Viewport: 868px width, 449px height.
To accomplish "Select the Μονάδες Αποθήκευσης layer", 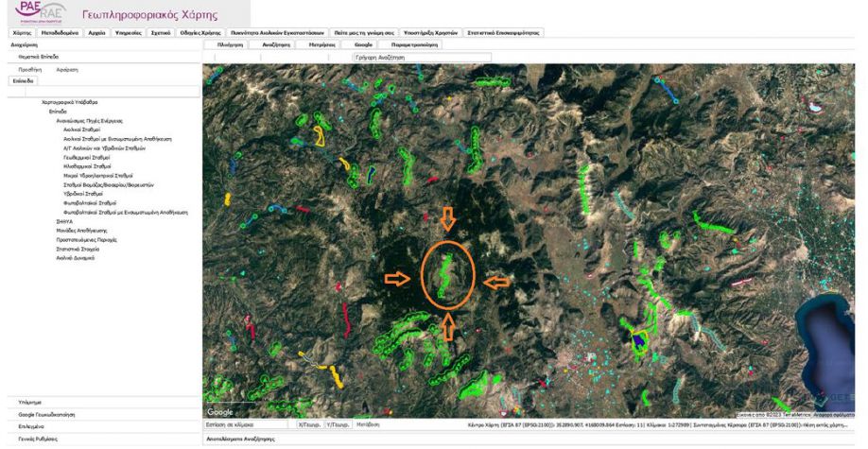I will coord(81,231).
